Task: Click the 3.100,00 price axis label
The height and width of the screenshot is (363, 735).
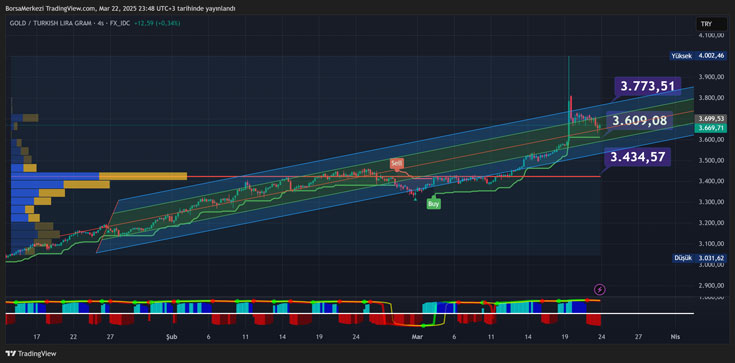Action: (711, 243)
